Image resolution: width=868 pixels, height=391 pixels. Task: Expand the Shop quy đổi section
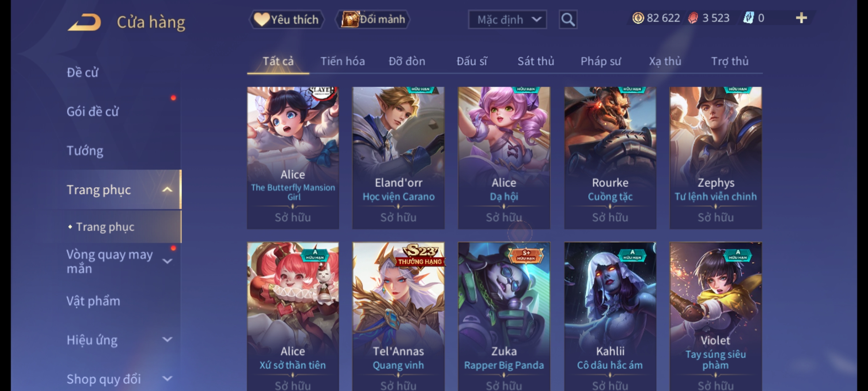pyautogui.click(x=167, y=379)
